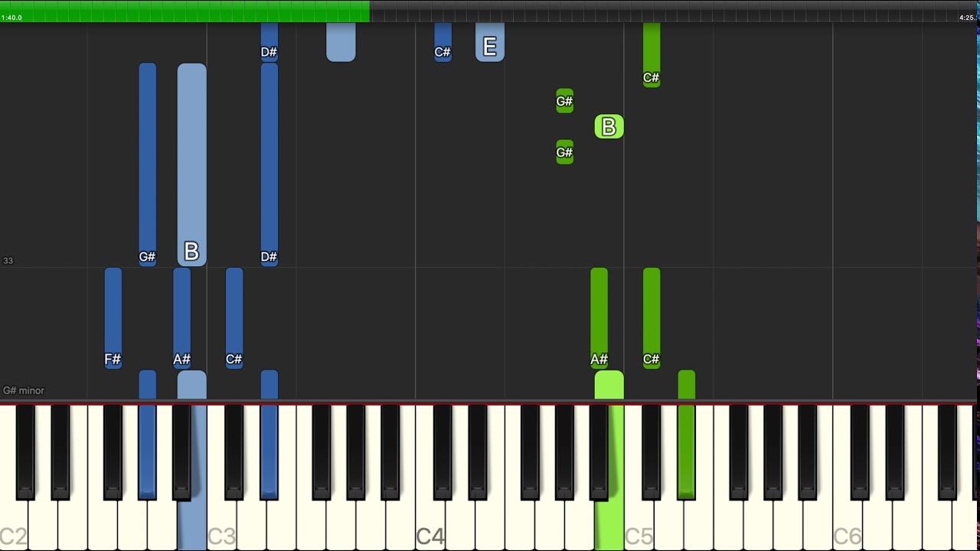Click the G# minor key signature label
Screen dimensions: 980x551
(x=24, y=390)
